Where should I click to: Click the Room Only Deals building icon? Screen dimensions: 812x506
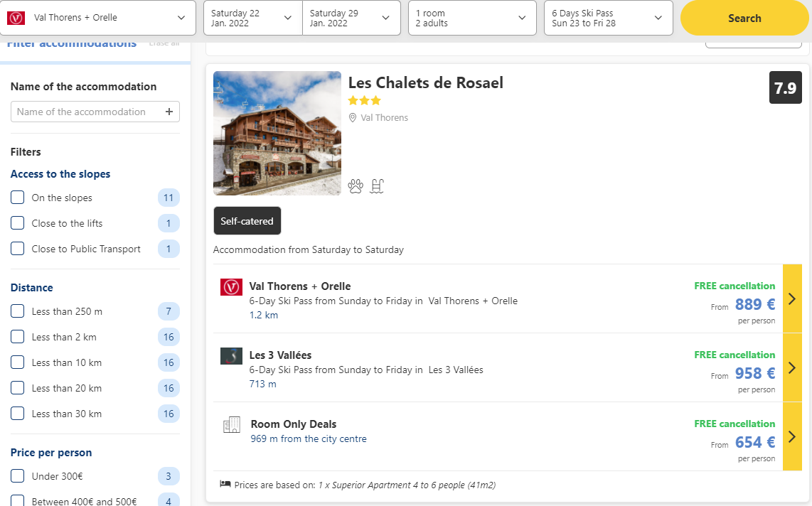232,425
